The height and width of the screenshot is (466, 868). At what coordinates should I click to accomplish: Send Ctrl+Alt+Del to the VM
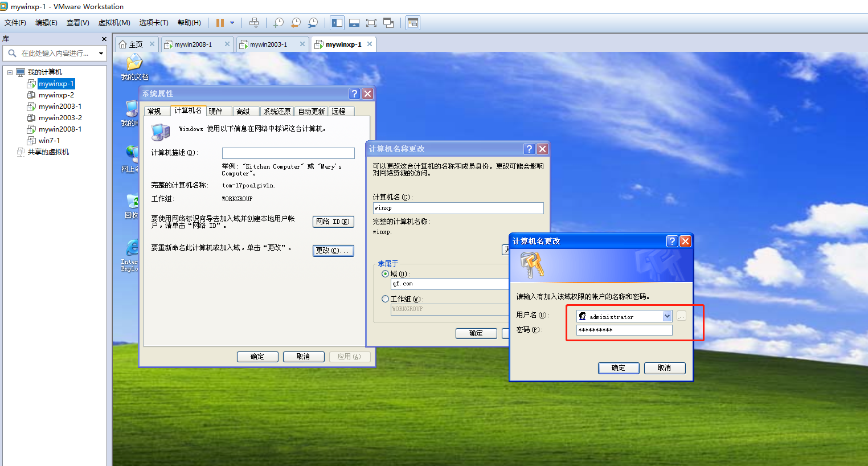coord(254,23)
